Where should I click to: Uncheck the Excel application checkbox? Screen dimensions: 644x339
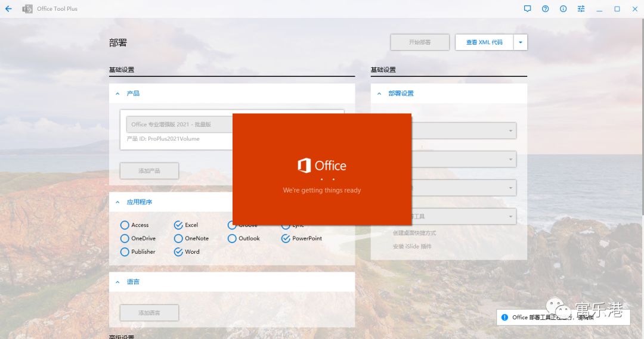(x=178, y=225)
